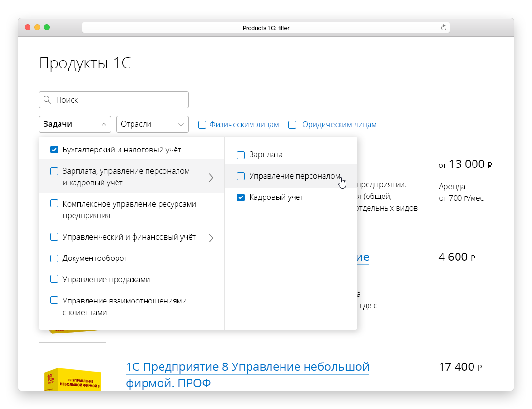Toggle the Юридическим лицам filter checkbox
This screenshot has height=409, width=532.
(292, 125)
